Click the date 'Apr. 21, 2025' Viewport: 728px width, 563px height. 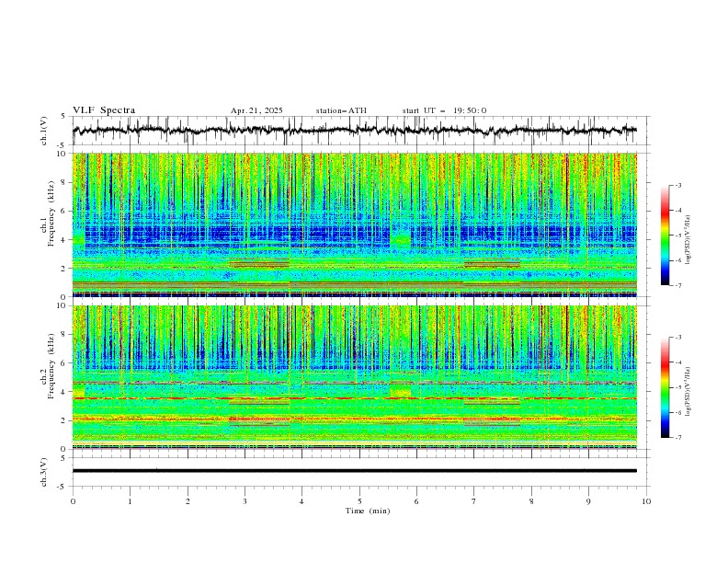click(256, 110)
